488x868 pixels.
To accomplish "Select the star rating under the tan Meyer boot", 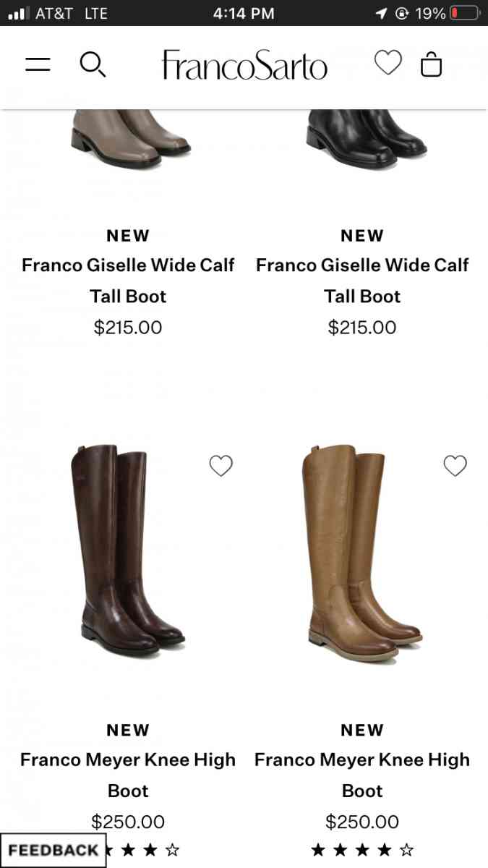I will coord(362,849).
